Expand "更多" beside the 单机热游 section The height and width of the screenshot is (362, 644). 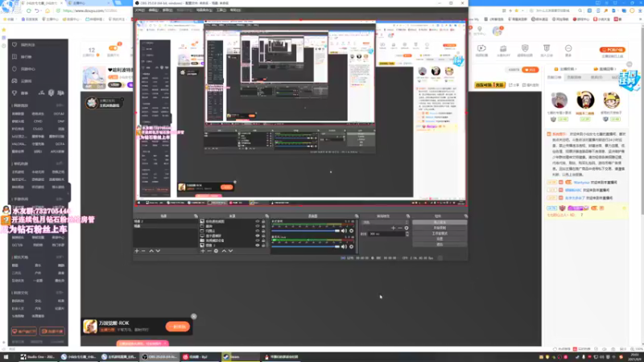coord(60,163)
